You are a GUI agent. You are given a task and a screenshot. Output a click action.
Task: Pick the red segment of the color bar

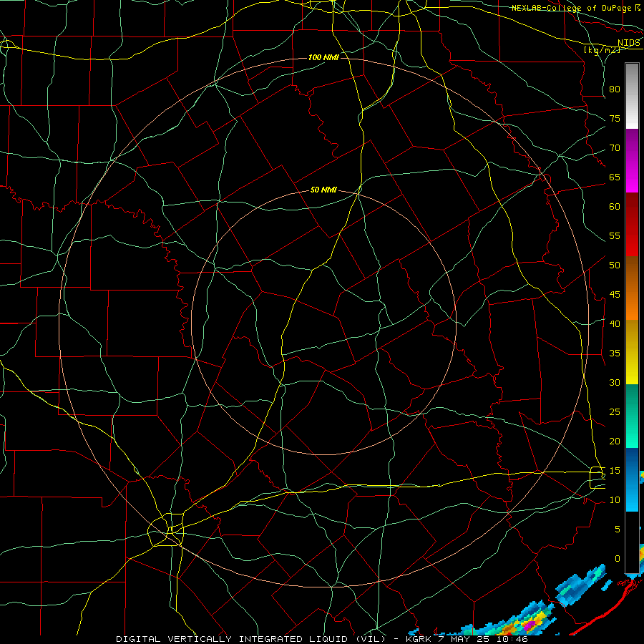pos(632,225)
